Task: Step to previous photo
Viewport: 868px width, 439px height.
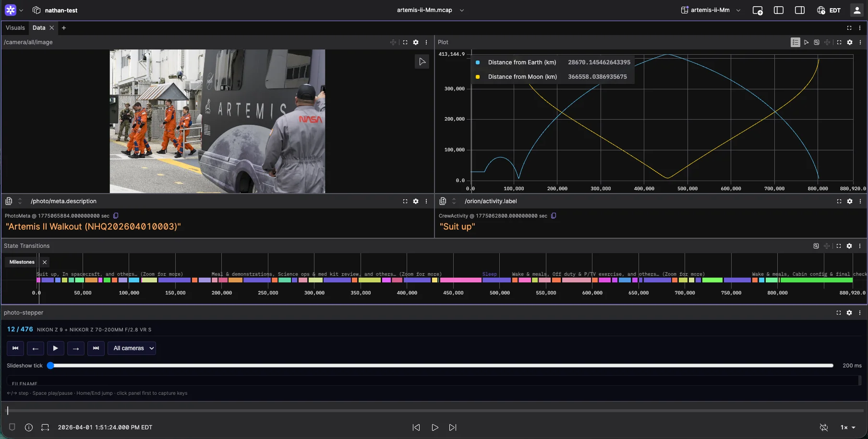Action: 36,348
